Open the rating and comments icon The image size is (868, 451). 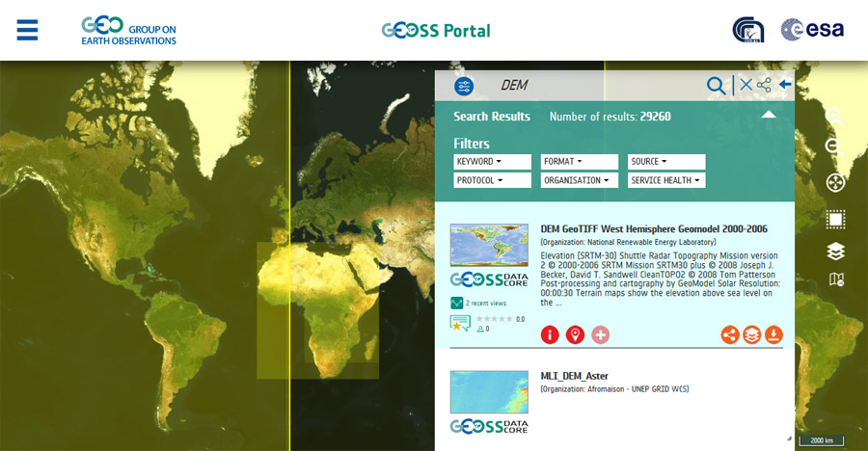pyautogui.click(x=460, y=323)
